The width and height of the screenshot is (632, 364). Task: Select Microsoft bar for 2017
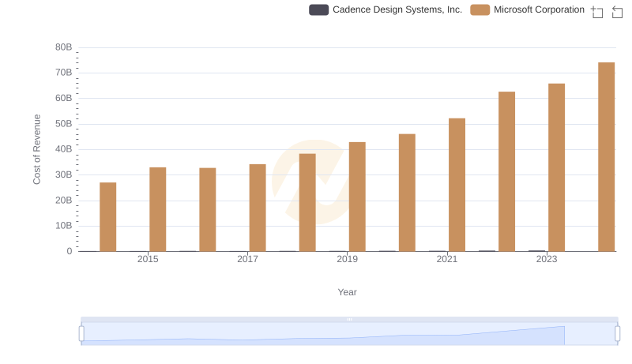coord(258,208)
